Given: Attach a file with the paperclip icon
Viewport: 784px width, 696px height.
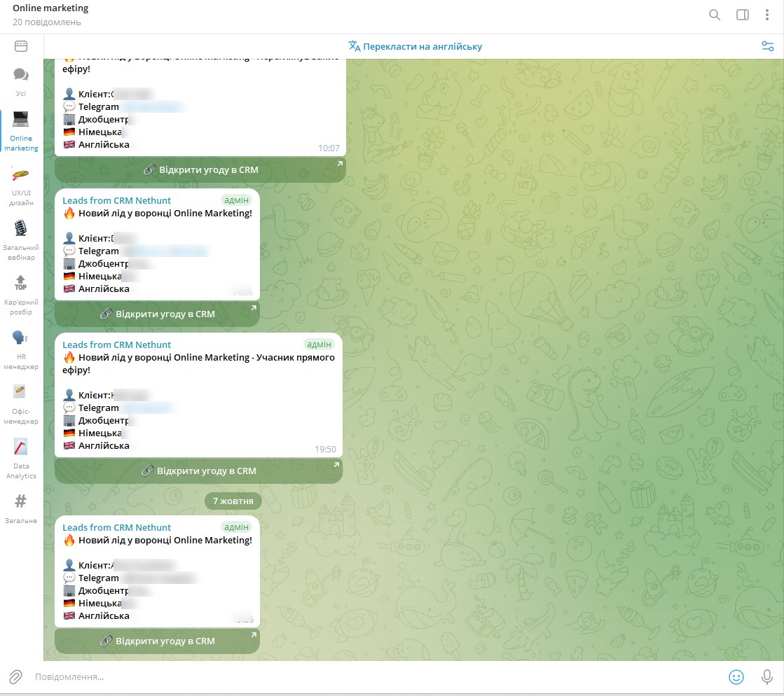Looking at the screenshot, I should pos(15,677).
